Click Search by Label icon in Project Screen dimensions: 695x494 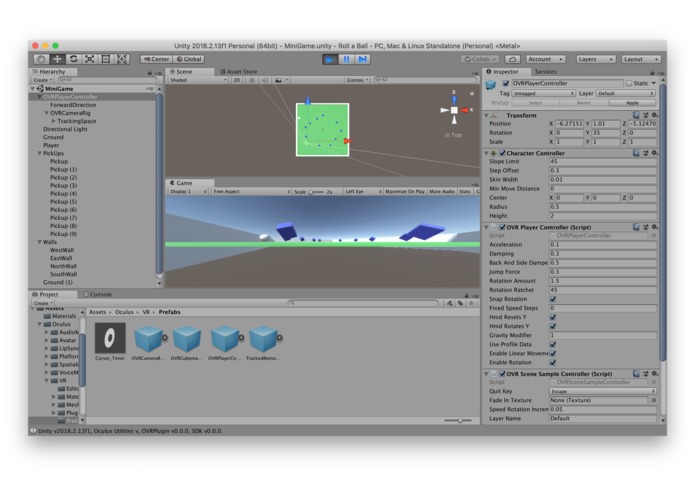click(461, 303)
